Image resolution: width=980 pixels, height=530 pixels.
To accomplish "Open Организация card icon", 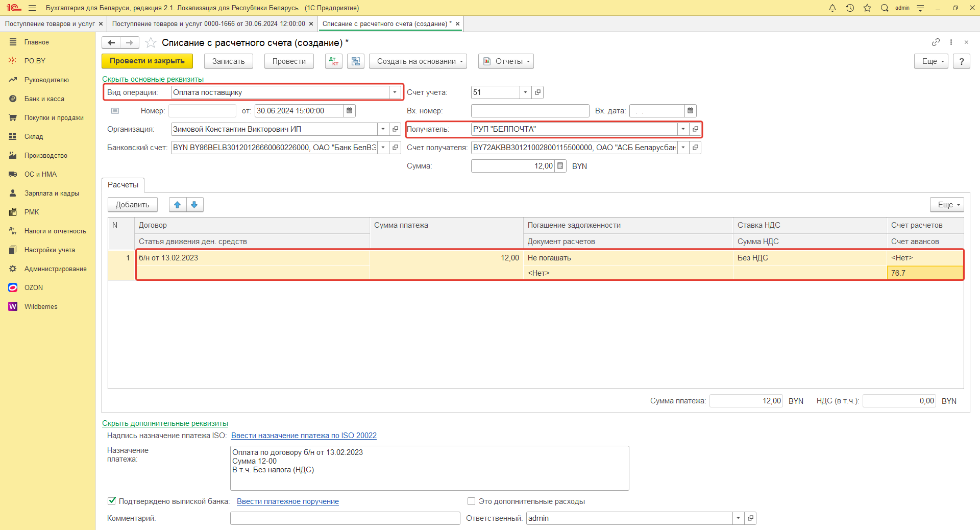I will click(395, 129).
